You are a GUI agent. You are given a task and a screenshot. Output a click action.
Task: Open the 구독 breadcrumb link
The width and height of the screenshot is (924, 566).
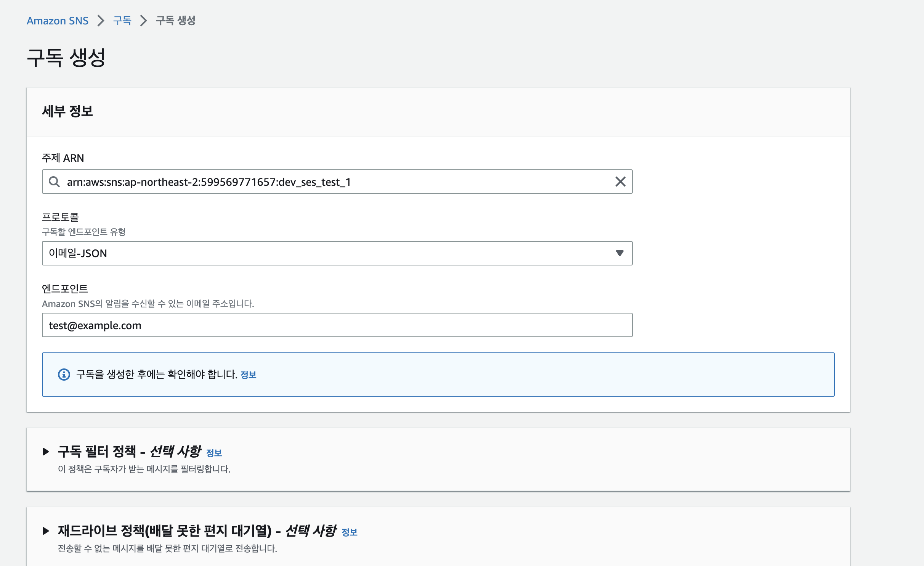[122, 21]
